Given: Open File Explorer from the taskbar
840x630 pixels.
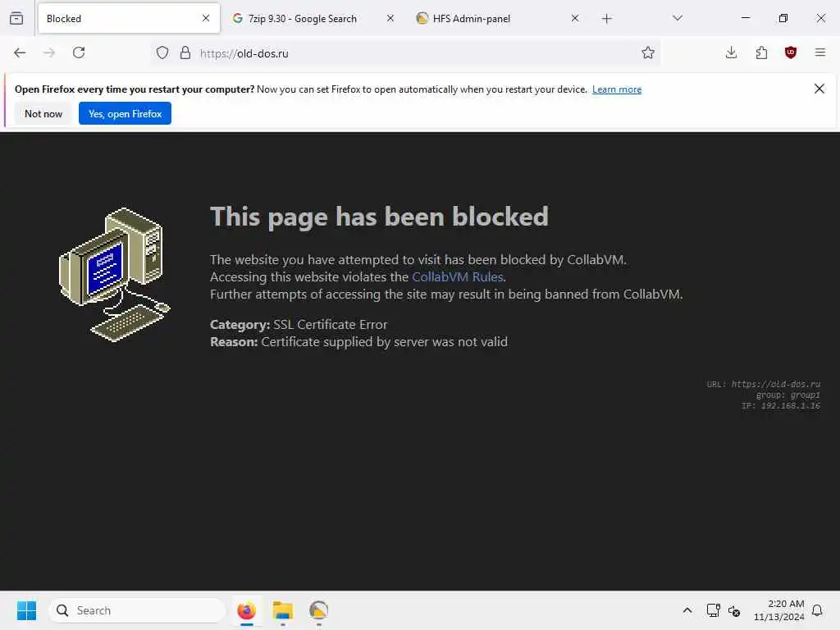Looking at the screenshot, I should click(x=282, y=610).
